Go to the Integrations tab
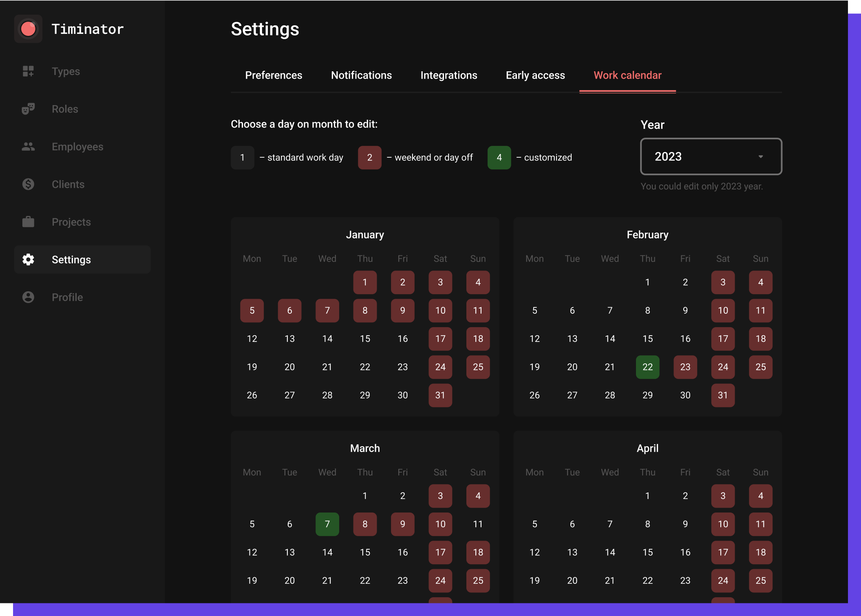 (x=448, y=75)
